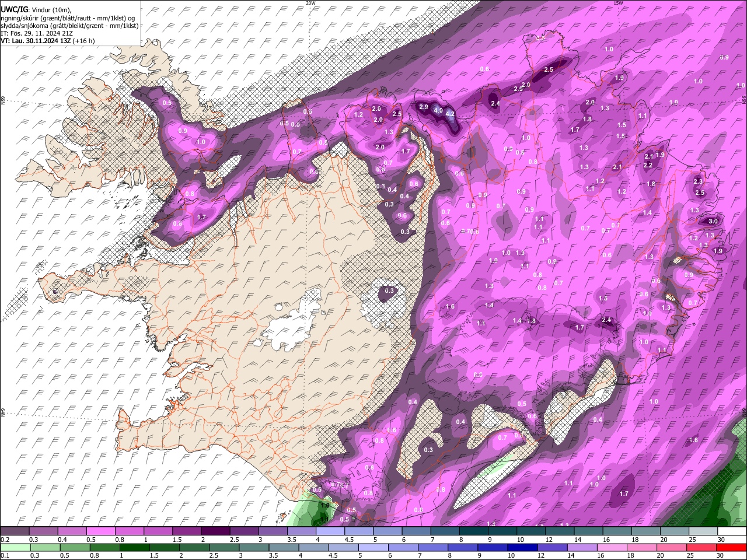The height and width of the screenshot is (560, 747).
Task: Select the upper legend swatch between 12 and 14
Action: 560,531
